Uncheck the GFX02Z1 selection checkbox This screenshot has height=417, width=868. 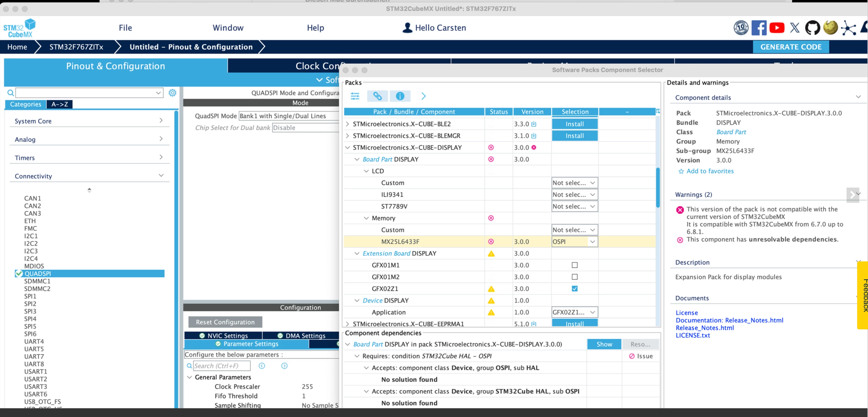pyautogui.click(x=574, y=289)
